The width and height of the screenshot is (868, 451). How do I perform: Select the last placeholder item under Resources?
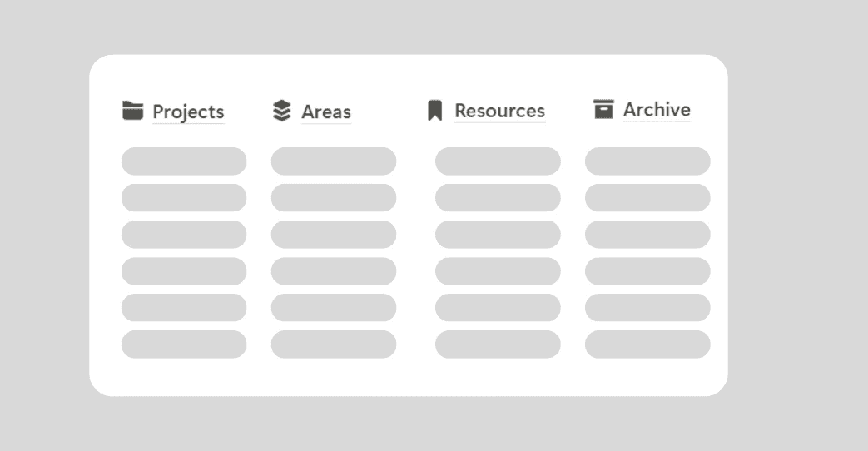(498, 344)
